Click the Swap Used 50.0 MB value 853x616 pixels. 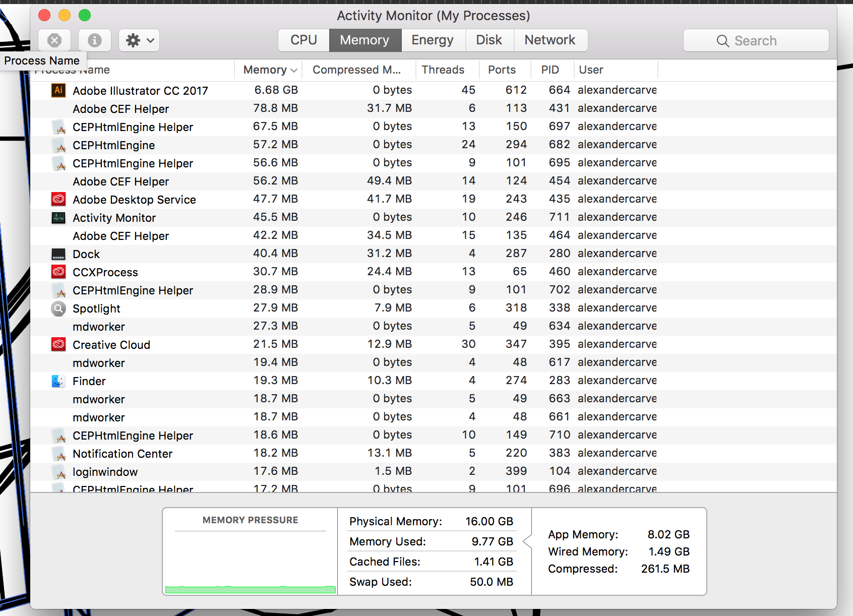point(492,582)
